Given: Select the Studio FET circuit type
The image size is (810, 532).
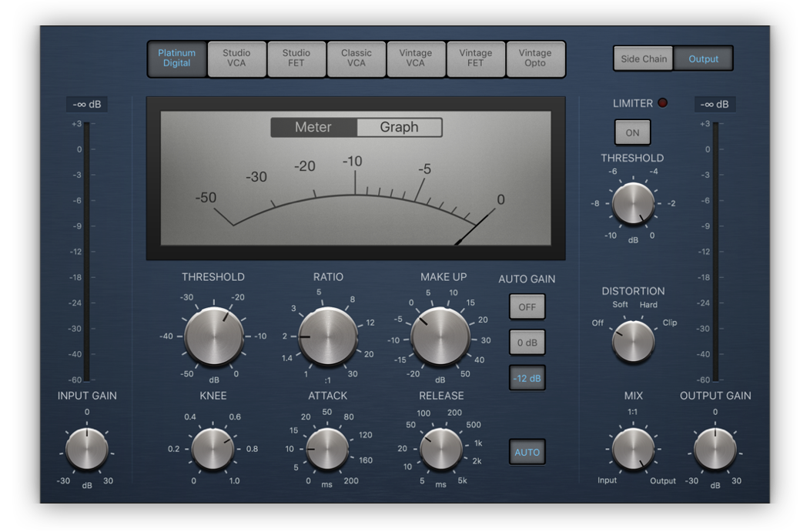Looking at the screenshot, I should pos(296,59).
